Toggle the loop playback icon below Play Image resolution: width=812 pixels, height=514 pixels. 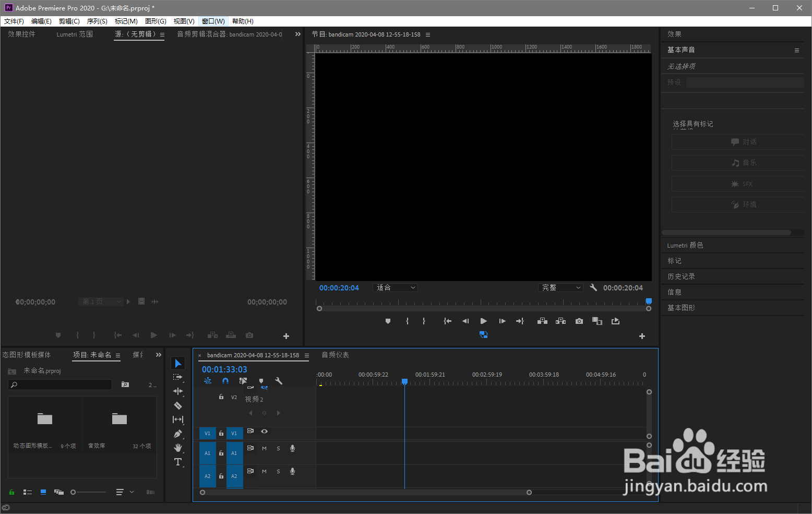(484, 335)
